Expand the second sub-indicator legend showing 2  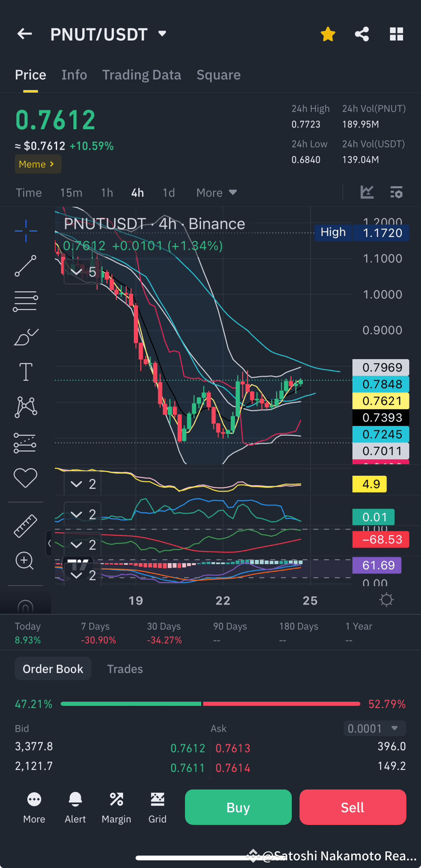83,514
